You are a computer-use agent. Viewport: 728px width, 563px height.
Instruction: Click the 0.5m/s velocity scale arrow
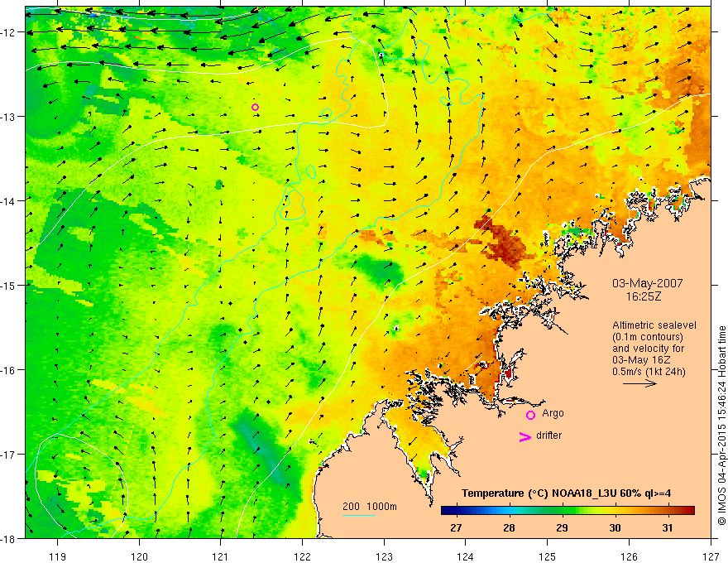[x=639, y=383]
